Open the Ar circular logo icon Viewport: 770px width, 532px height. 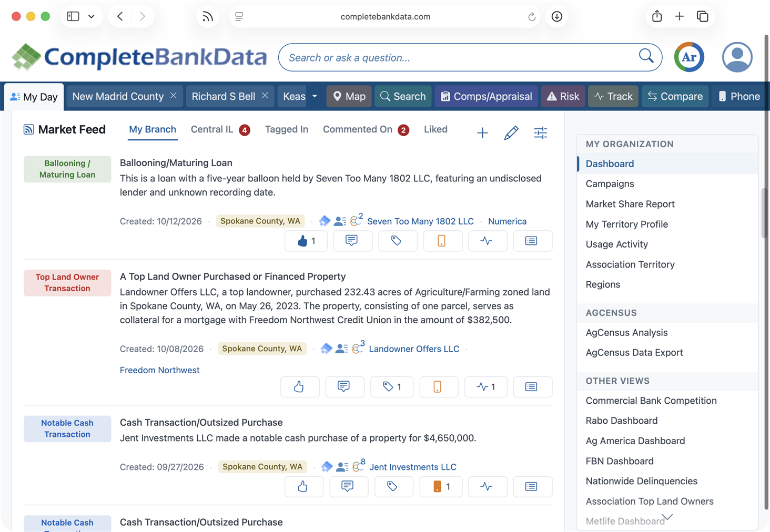(x=689, y=57)
